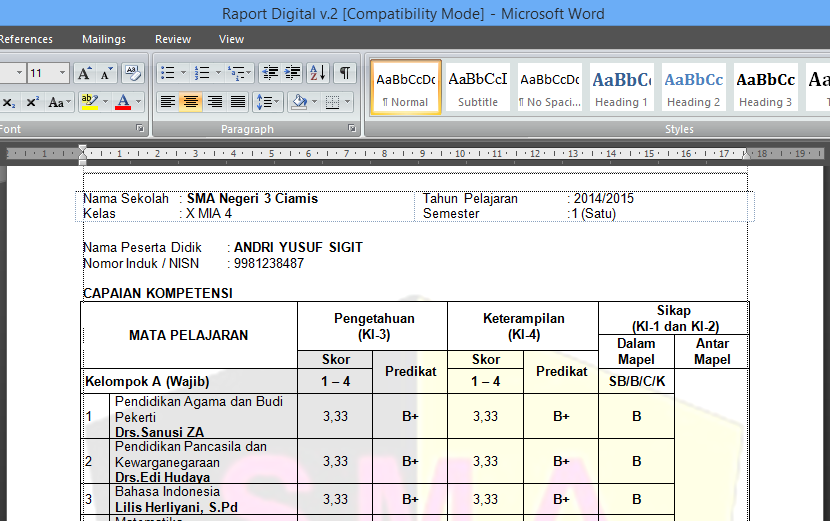Apply the Heading 1 style
The width and height of the screenshot is (830, 521).
622,87
